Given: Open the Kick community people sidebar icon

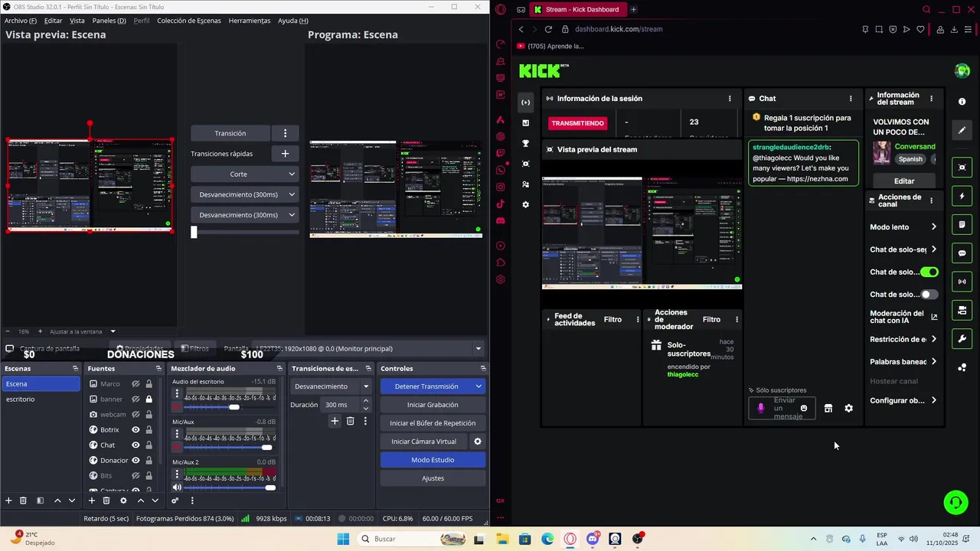Looking at the screenshot, I should coord(525,184).
